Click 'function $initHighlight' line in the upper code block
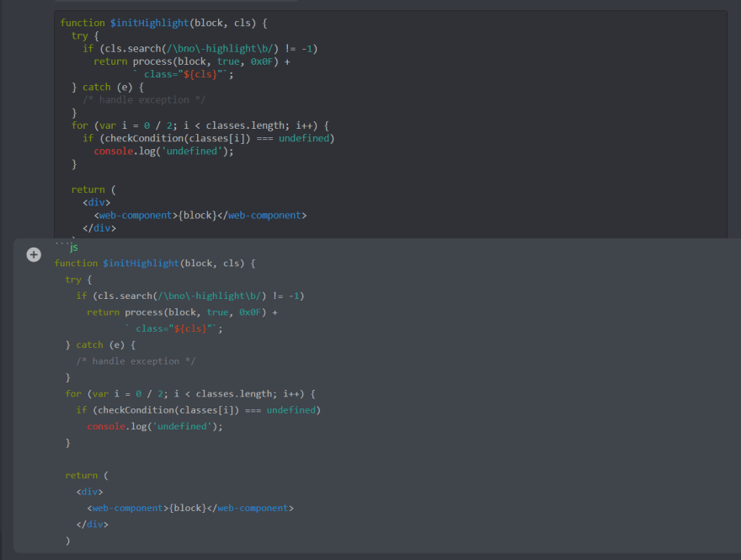 pos(163,23)
